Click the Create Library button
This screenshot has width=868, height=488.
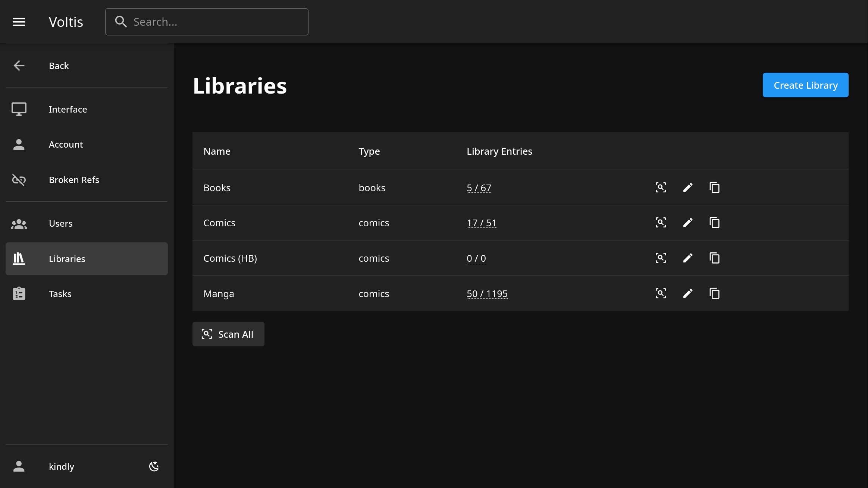805,85
